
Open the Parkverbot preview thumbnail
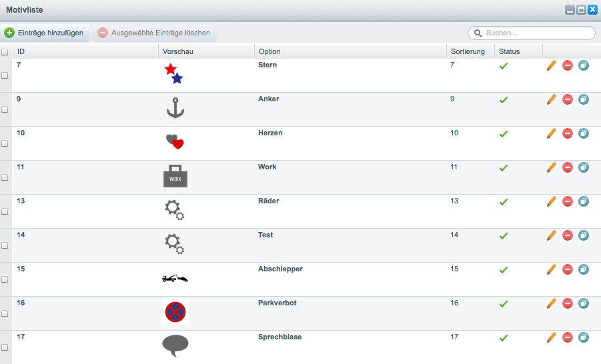coord(175,312)
